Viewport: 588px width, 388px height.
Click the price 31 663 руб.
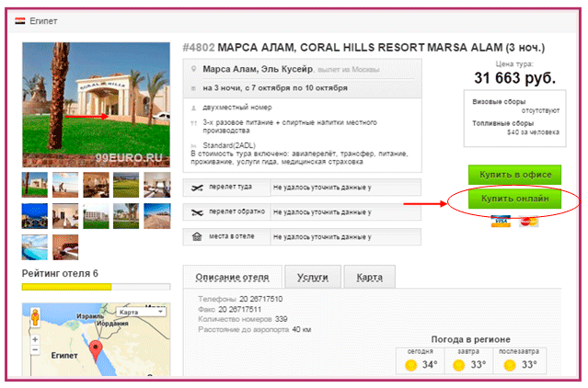515,78
